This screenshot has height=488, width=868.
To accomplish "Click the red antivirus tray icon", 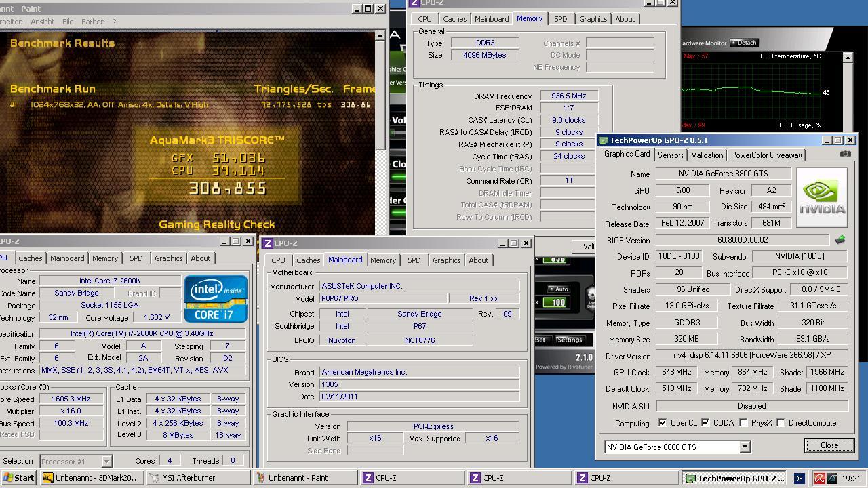I will click(x=819, y=479).
